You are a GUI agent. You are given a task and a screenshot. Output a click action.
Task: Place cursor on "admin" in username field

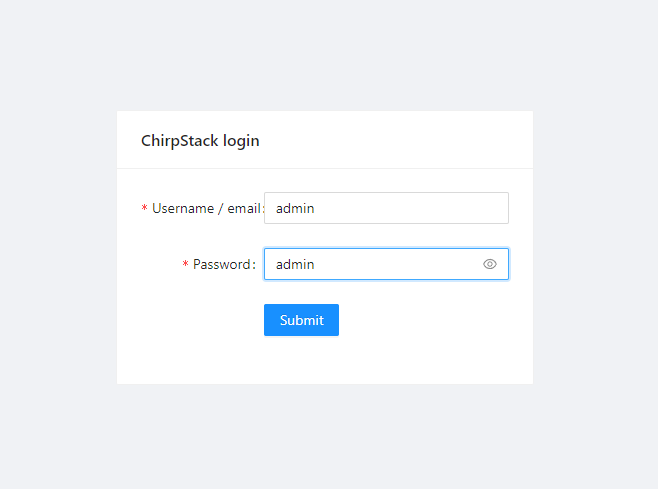coord(295,208)
